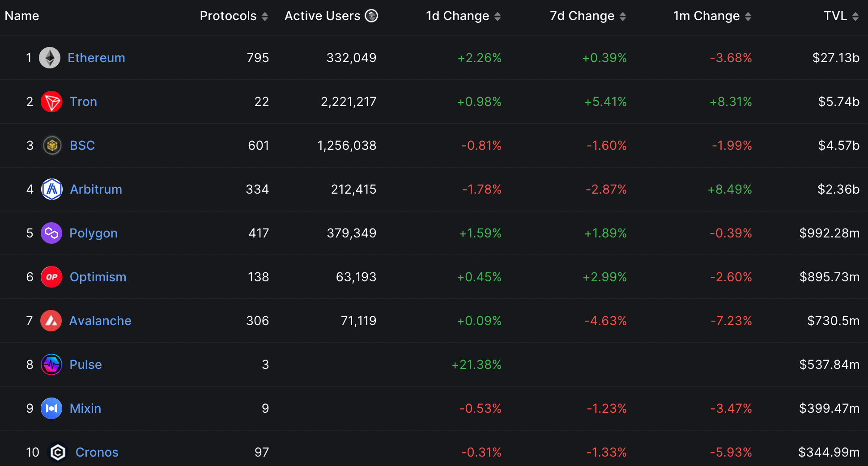
Task: Sort table by TVL column arrows
Action: click(855, 17)
